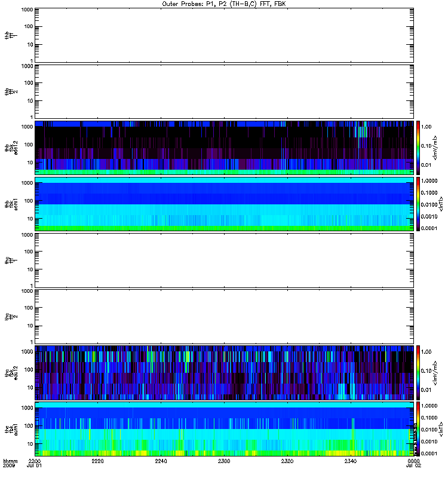Select the empty thc fft 2 panel

[225, 317]
